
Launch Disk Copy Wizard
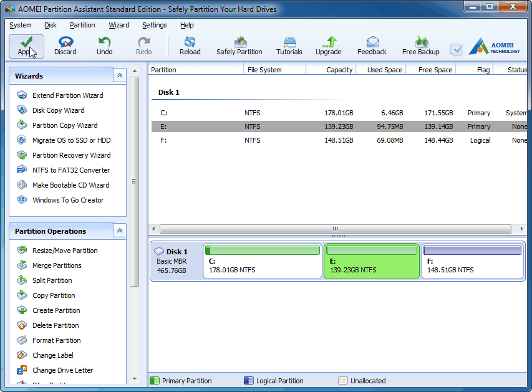pyautogui.click(x=59, y=110)
